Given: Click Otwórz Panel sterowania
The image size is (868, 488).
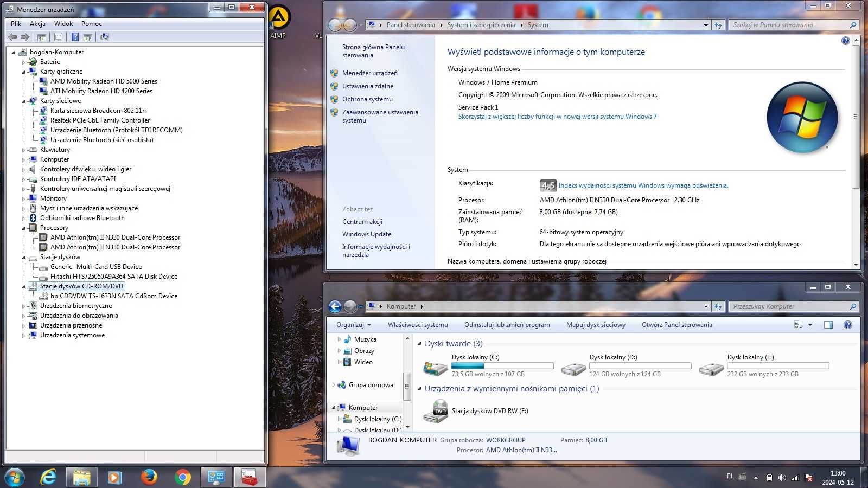Looking at the screenshot, I should point(677,325).
